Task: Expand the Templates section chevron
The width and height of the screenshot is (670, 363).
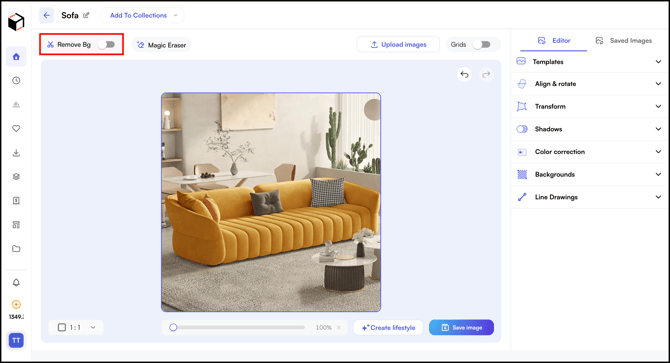Action: pyautogui.click(x=658, y=61)
